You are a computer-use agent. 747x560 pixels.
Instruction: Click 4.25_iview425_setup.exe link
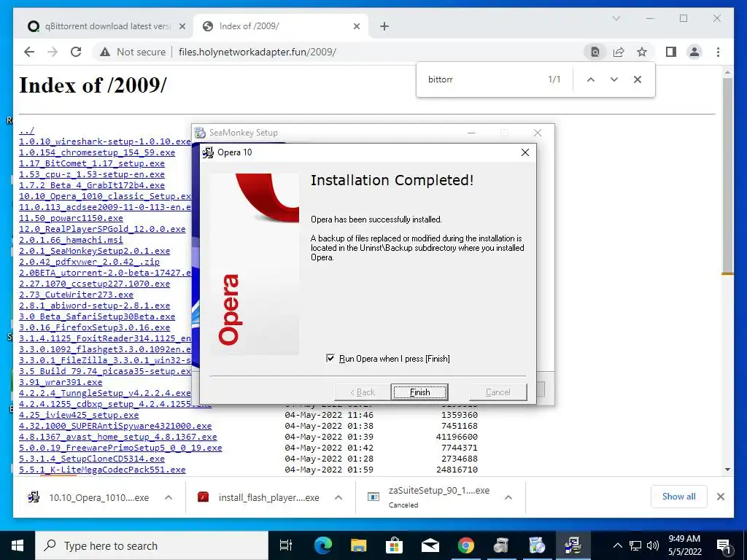(79, 415)
